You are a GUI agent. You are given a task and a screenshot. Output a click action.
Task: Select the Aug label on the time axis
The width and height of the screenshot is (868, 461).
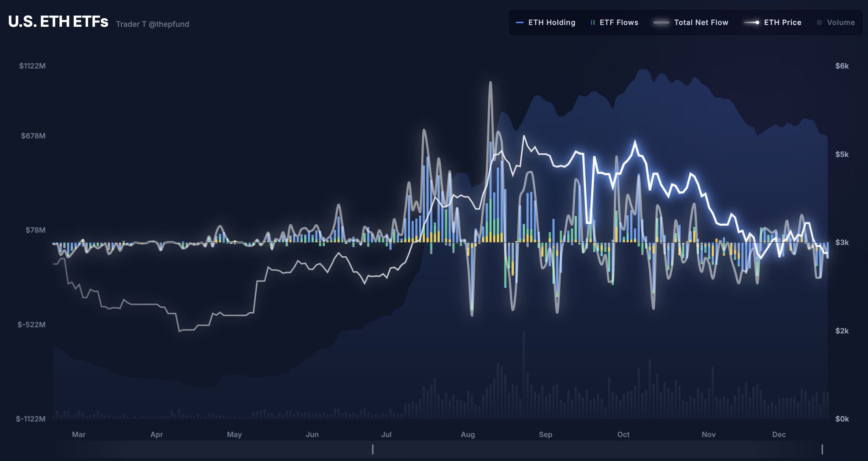467,434
